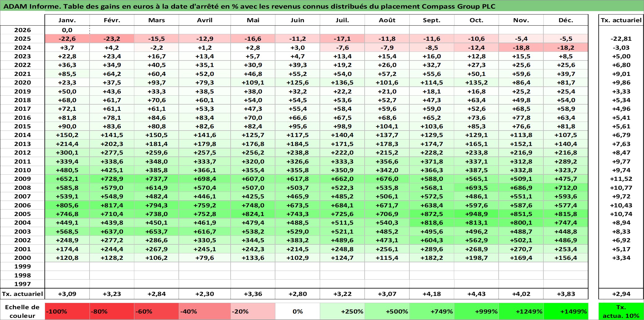
Task: Click the 2000 row label
Action: (23, 258)
